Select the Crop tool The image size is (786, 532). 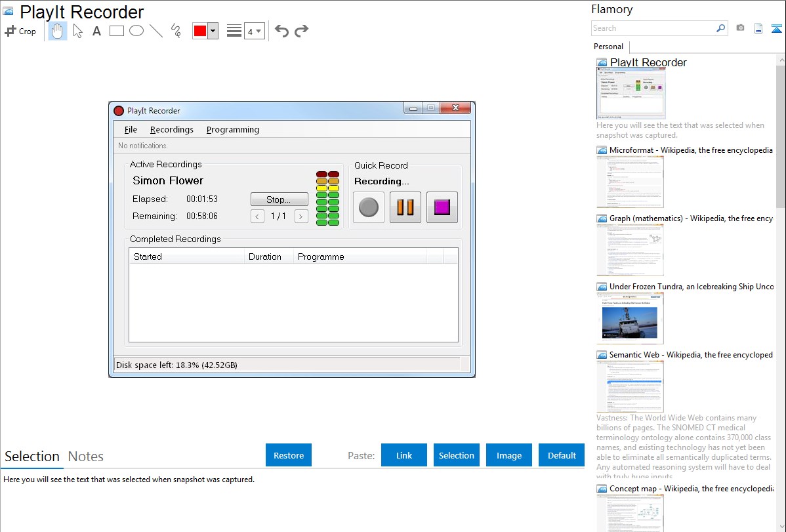coord(20,31)
